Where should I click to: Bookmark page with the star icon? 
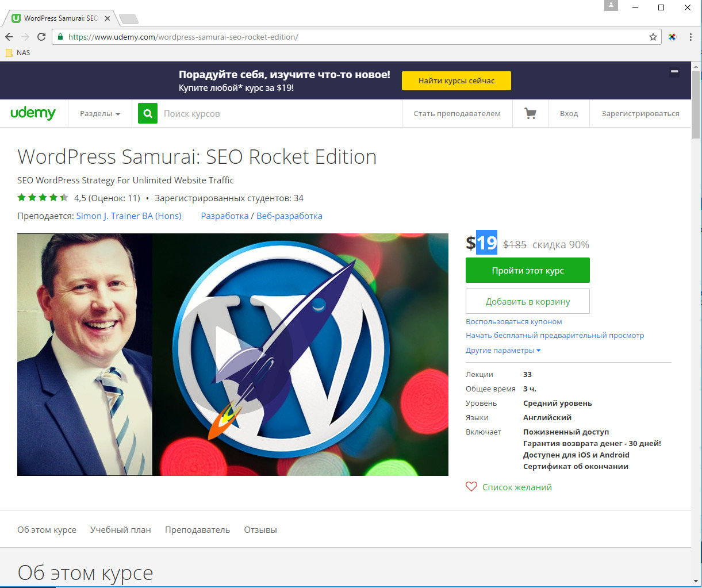click(x=653, y=37)
